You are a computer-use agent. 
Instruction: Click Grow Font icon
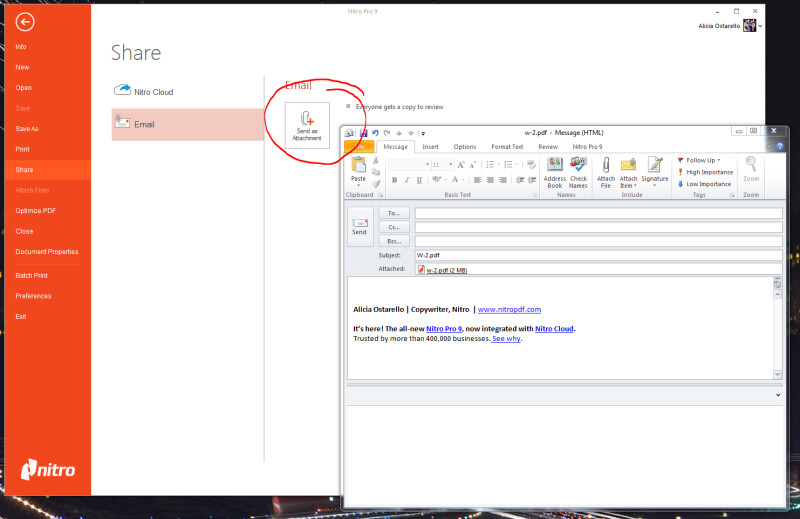click(461, 164)
